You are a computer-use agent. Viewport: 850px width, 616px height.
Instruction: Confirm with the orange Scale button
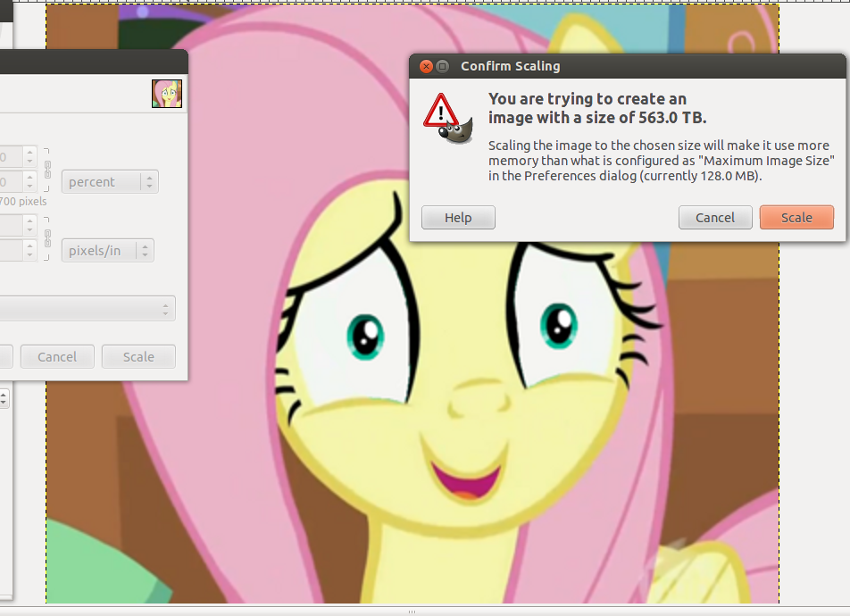pyautogui.click(x=796, y=218)
